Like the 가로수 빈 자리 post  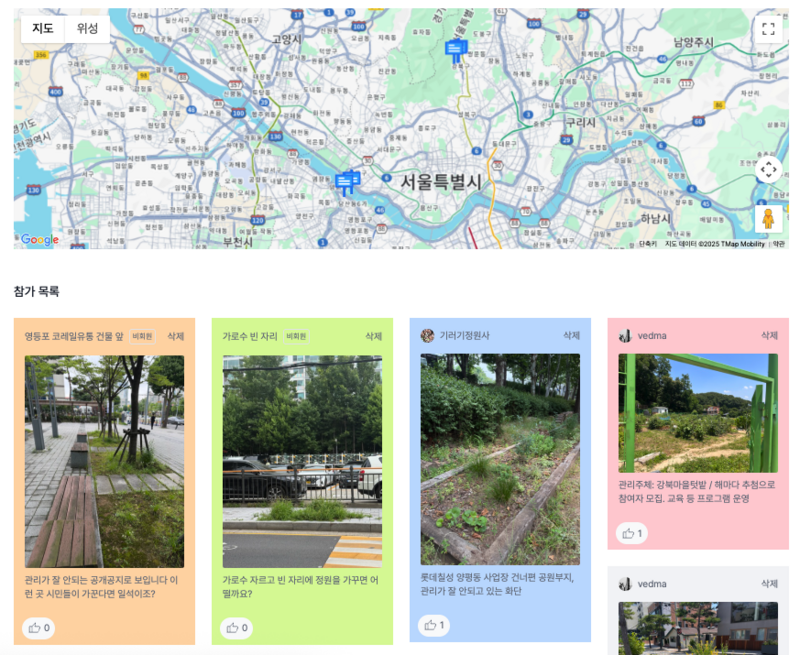(x=237, y=628)
